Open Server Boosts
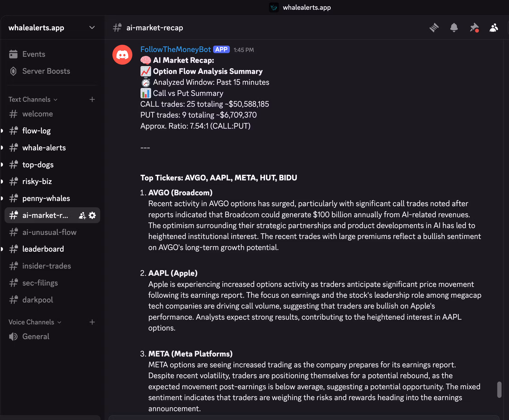This screenshot has width=509, height=420. click(x=46, y=71)
